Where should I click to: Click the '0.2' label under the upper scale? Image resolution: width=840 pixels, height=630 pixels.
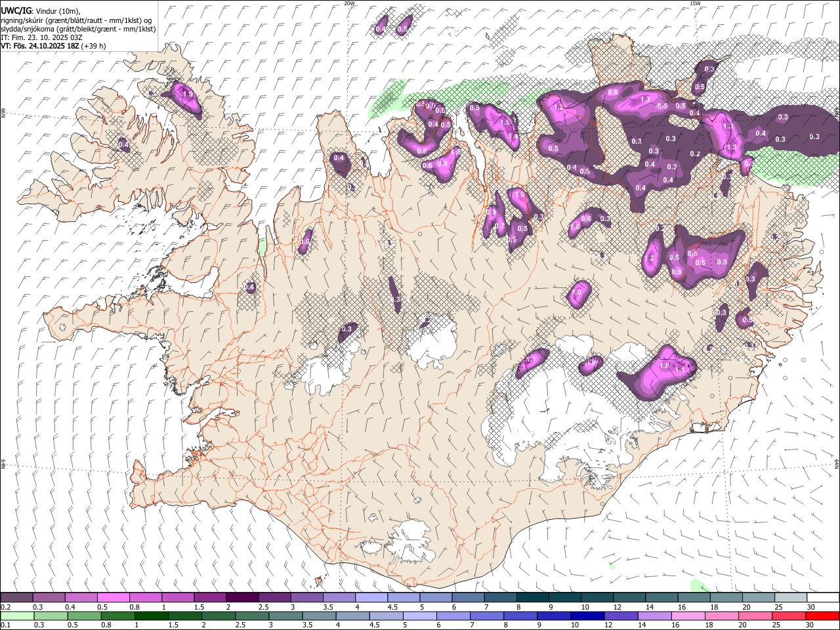tap(5, 607)
